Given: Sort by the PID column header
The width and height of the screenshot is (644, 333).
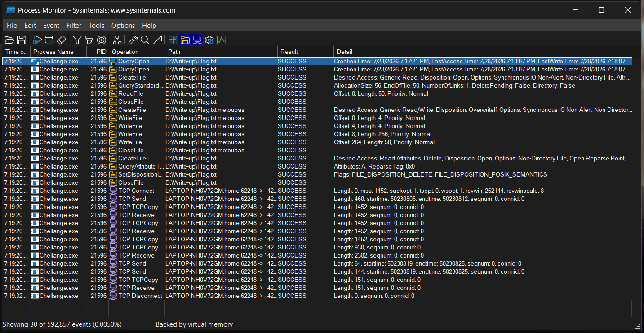Looking at the screenshot, I should coord(98,52).
